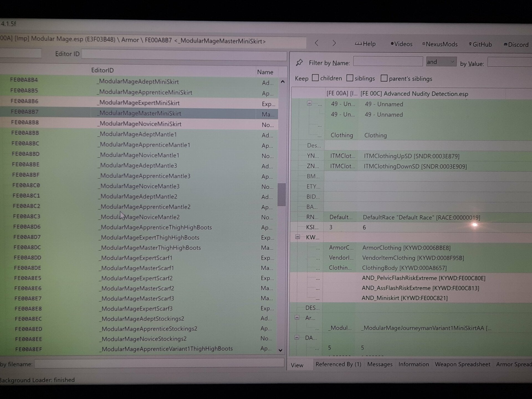Click the AND_Miniskirt [KYWD:FE00C821] keyword
This screenshot has width=532, height=399.
click(x=405, y=298)
